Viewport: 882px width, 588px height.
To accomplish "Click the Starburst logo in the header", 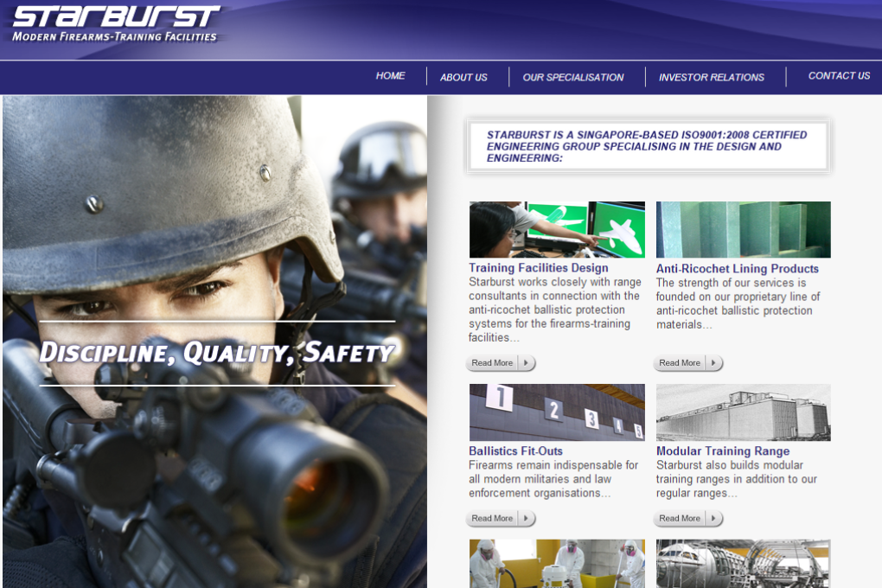I will [x=116, y=24].
